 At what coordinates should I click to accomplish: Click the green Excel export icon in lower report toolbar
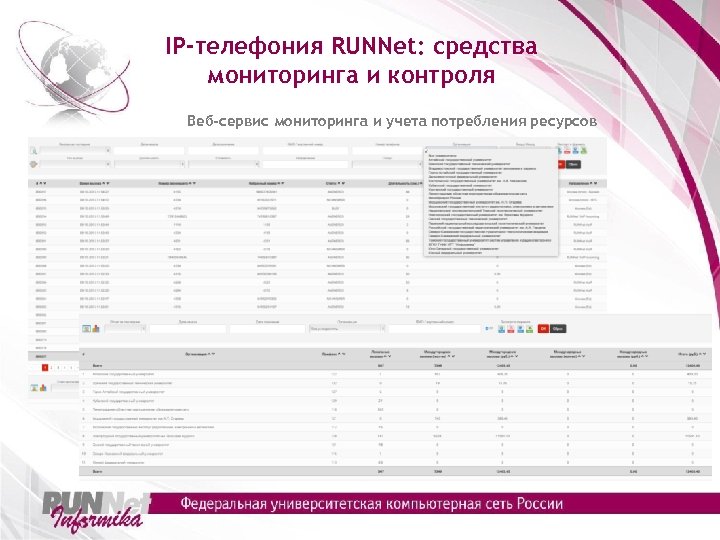click(529, 329)
